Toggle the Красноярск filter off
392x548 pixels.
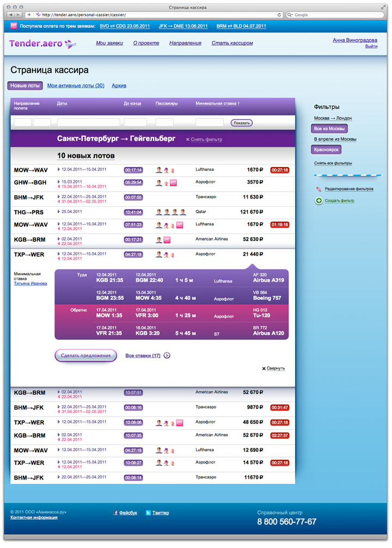(x=326, y=150)
